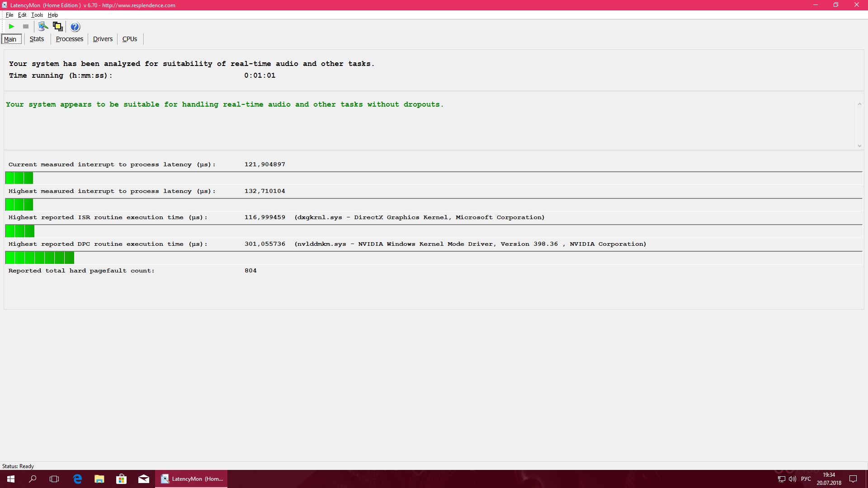The height and width of the screenshot is (488, 868).
Task: Open the Help menu
Action: tap(53, 15)
